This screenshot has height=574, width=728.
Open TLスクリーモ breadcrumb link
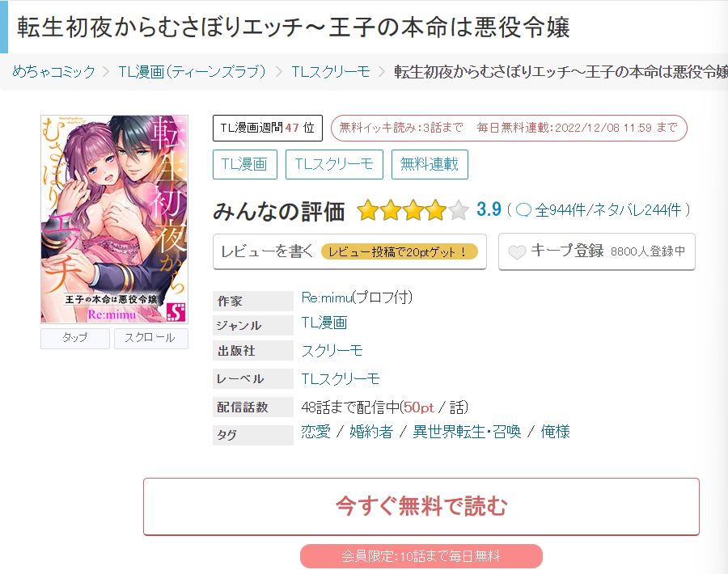(x=331, y=71)
